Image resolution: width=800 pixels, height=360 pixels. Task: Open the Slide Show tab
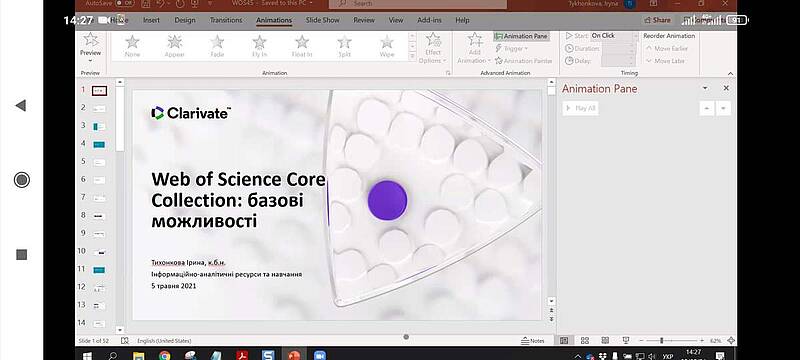click(x=322, y=20)
